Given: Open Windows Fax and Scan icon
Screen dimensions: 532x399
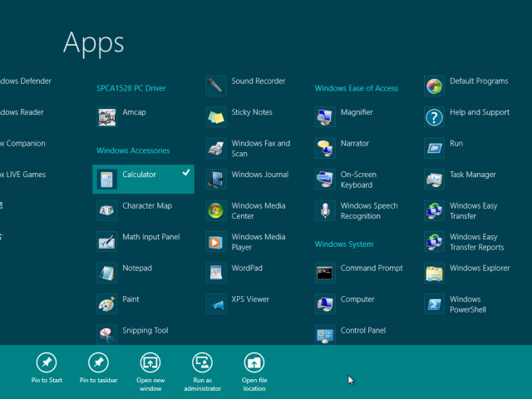Looking at the screenshot, I should 216,148.
